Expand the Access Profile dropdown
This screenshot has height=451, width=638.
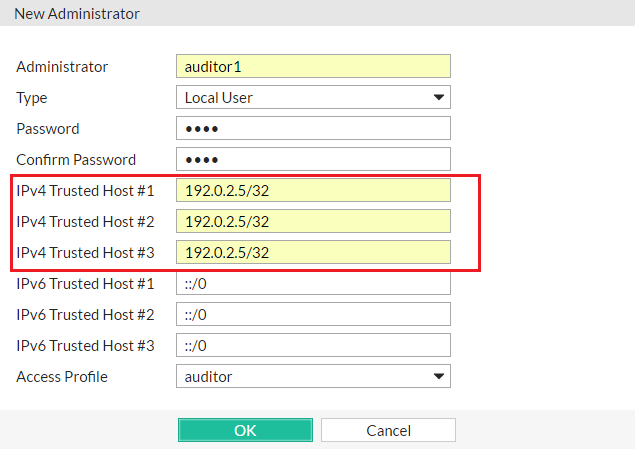(x=313, y=377)
